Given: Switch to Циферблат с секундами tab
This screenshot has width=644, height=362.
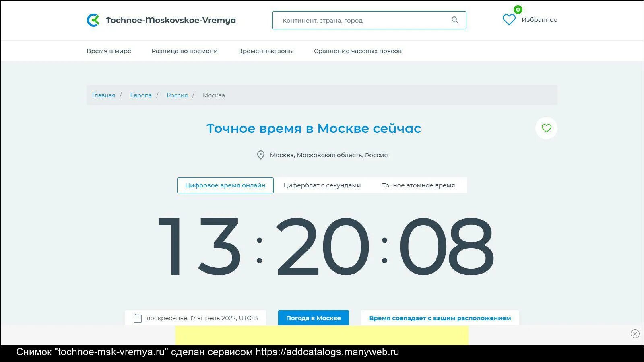Looking at the screenshot, I should [322, 185].
